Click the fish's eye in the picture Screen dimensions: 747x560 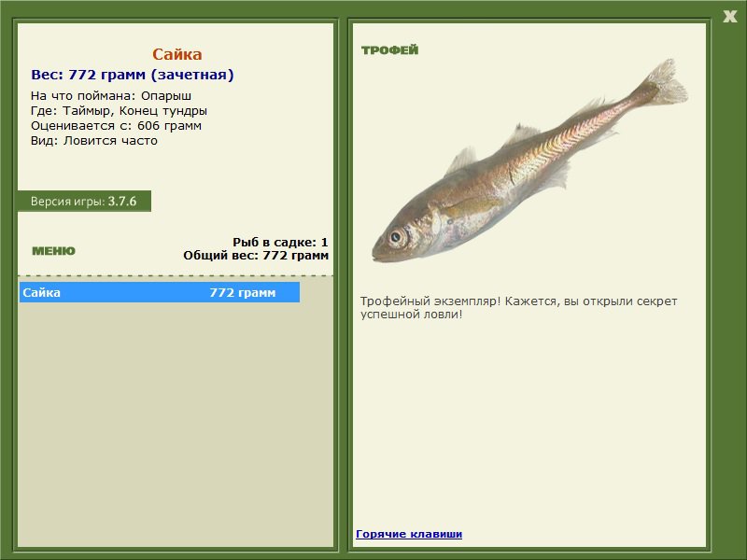pos(399,236)
